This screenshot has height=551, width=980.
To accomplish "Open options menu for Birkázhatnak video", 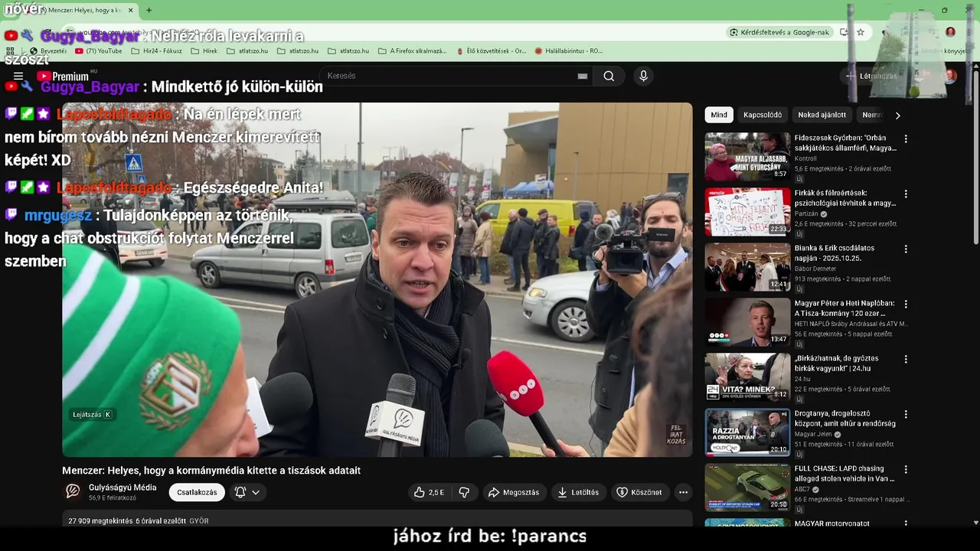I will 906,360.
